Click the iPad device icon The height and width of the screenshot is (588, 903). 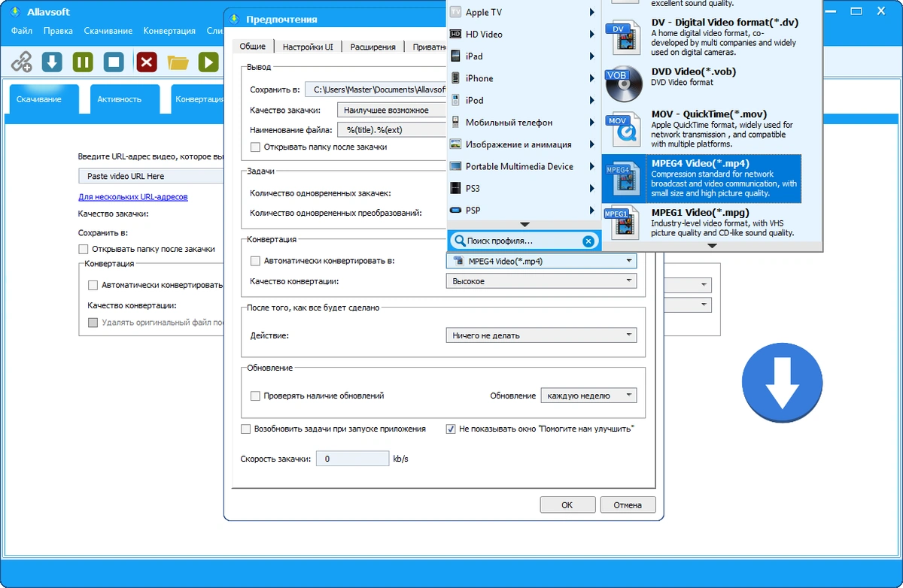tap(455, 56)
